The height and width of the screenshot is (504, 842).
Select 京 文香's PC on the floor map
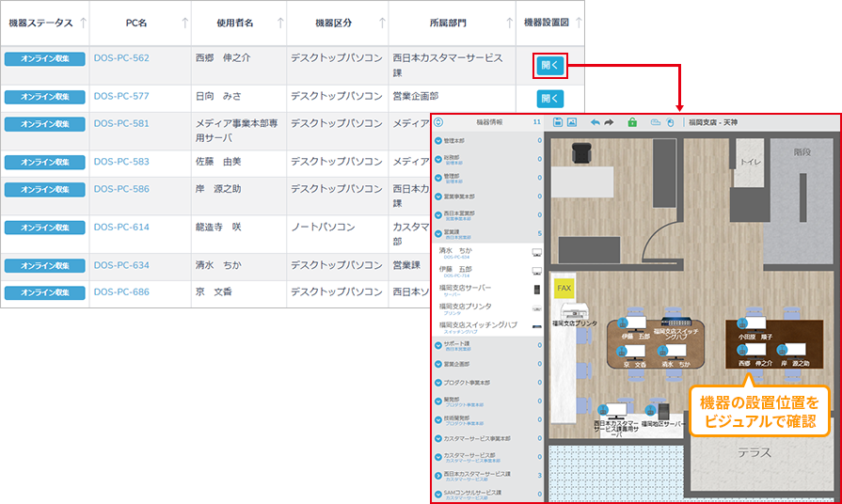pos(631,352)
